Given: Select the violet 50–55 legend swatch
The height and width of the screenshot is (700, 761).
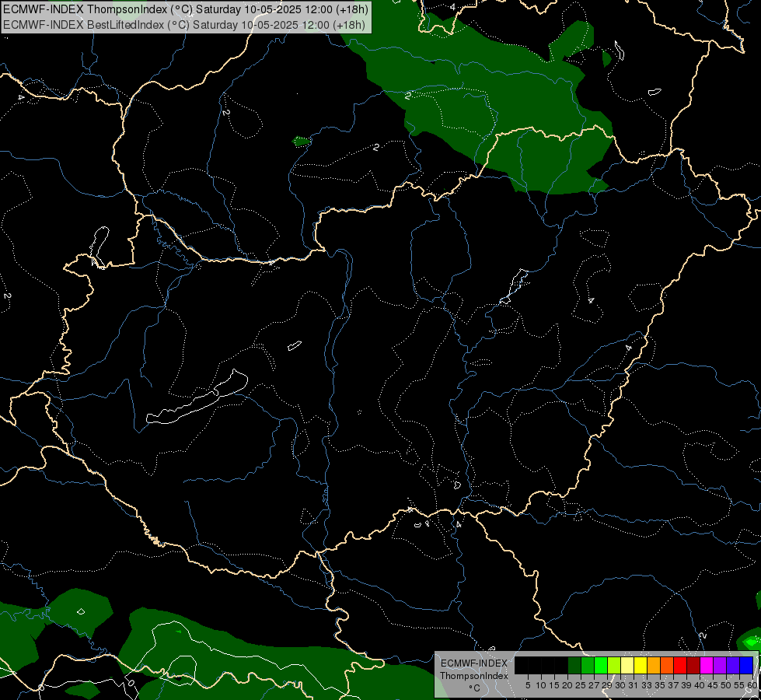Looking at the screenshot, I should (x=733, y=665).
